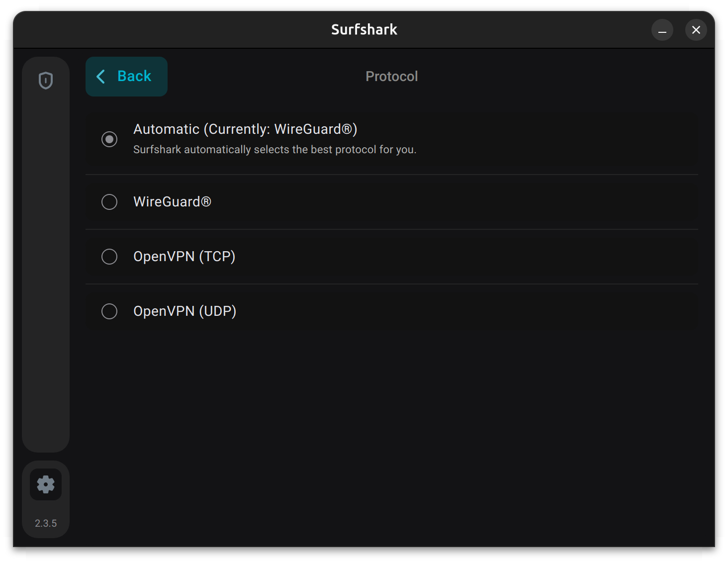Select the OpenVPN (TCP) radio button
728x563 pixels.
click(109, 257)
